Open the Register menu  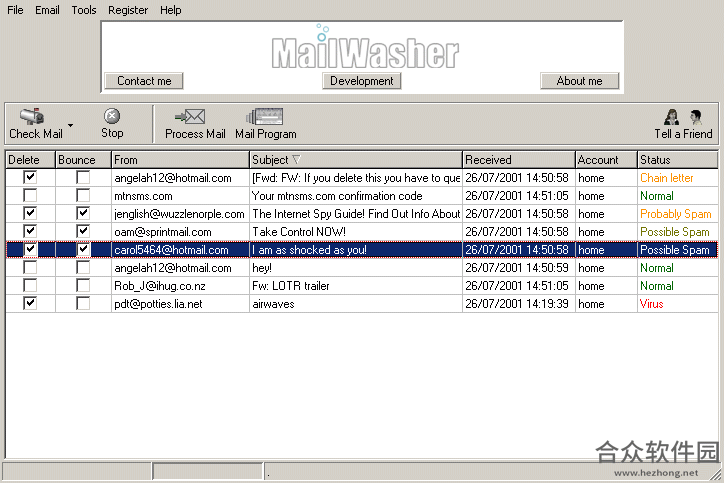click(128, 10)
